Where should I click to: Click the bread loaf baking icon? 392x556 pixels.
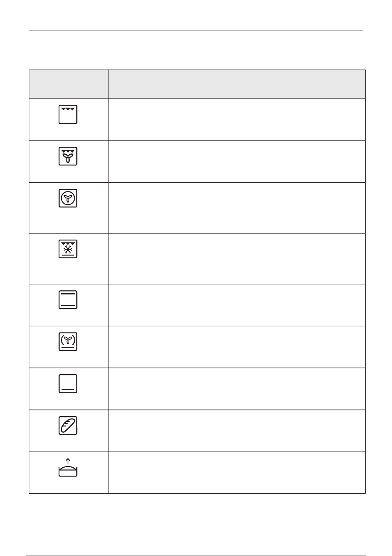(x=68, y=426)
